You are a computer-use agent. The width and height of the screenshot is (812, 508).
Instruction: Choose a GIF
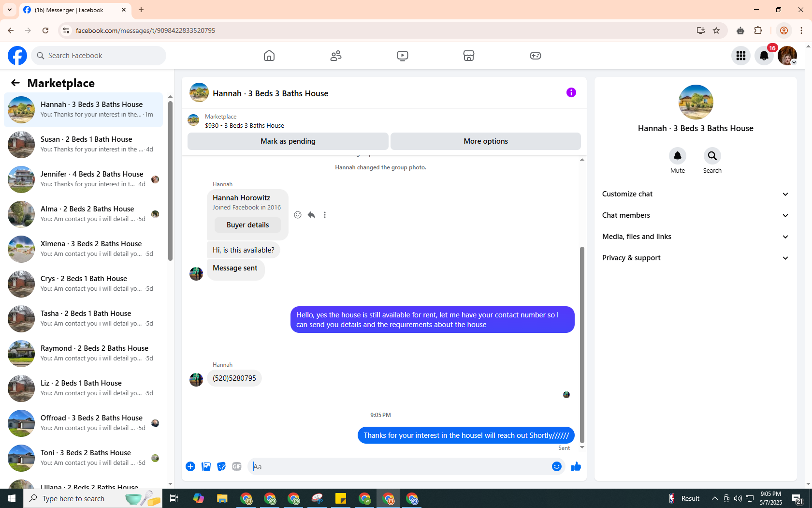[x=237, y=466]
